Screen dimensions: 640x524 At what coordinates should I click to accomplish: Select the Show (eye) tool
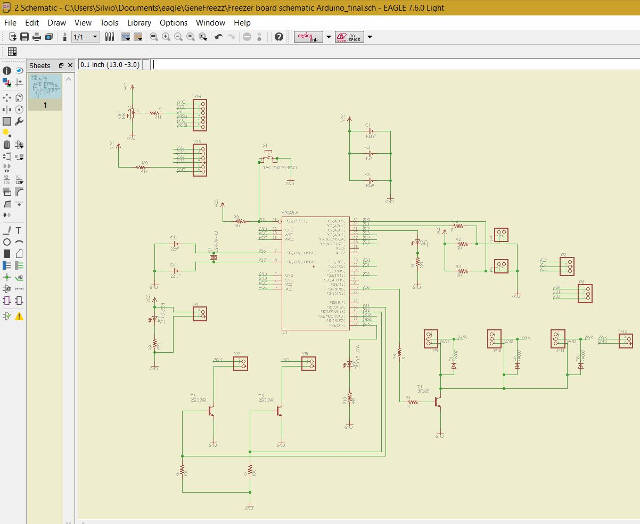pyautogui.click(x=19, y=71)
